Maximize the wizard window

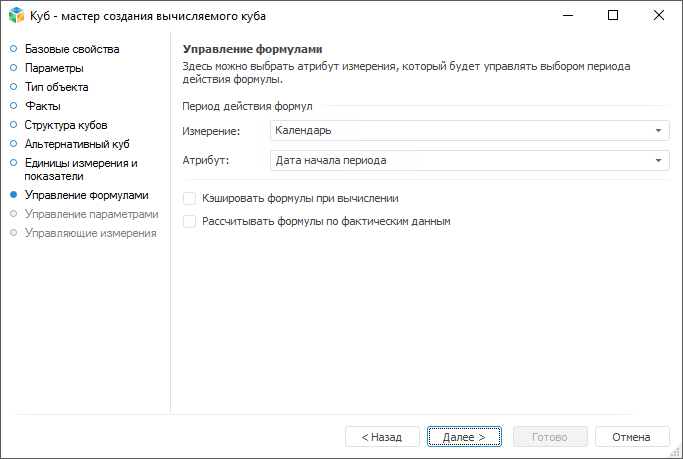click(x=613, y=15)
